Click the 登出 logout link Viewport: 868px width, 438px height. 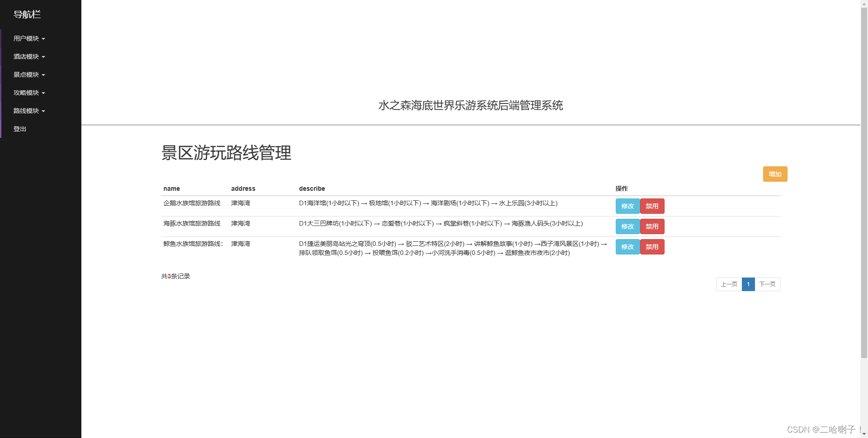pos(20,129)
